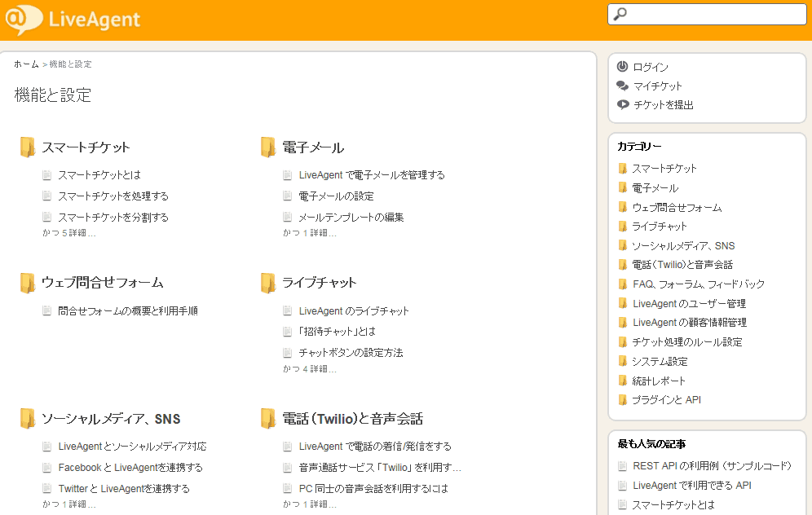Click the search magnifier icon
812x515 pixels.
[x=620, y=14]
